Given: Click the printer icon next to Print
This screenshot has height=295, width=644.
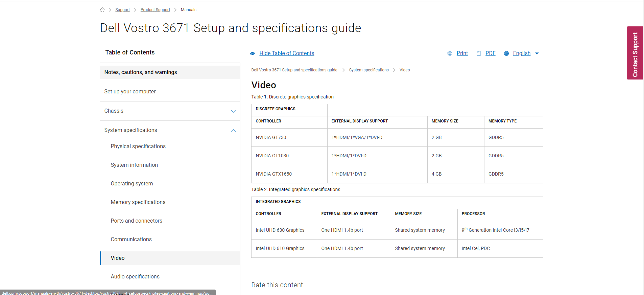Looking at the screenshot, I should (x=450, y=53).
